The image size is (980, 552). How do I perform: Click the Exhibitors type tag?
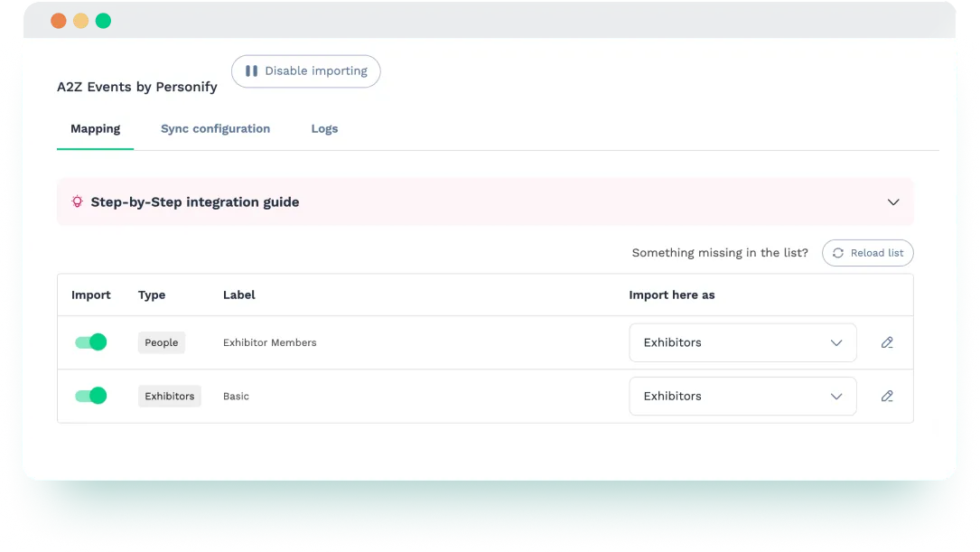point(170,397)
